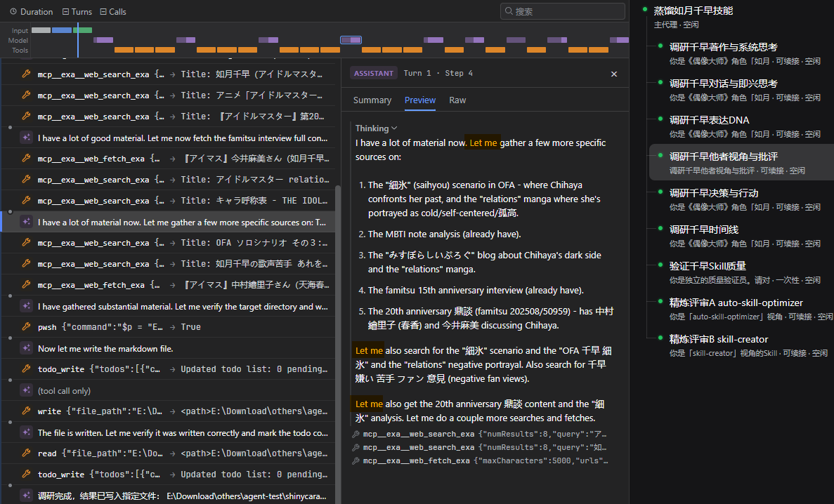
Task: Switch to the Summary tab
Action: pyautogui.click(x=372, y=100)
